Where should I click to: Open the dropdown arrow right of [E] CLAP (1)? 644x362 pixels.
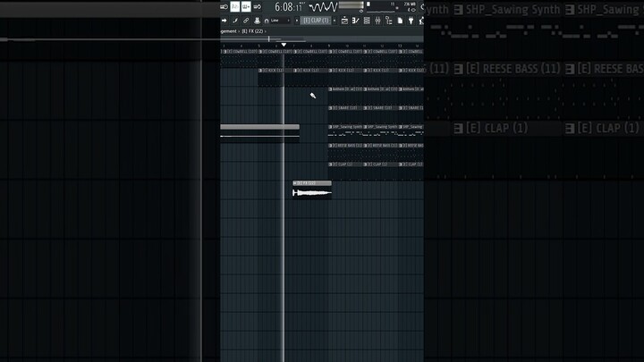pyautogui.click(x=335, y=21)
